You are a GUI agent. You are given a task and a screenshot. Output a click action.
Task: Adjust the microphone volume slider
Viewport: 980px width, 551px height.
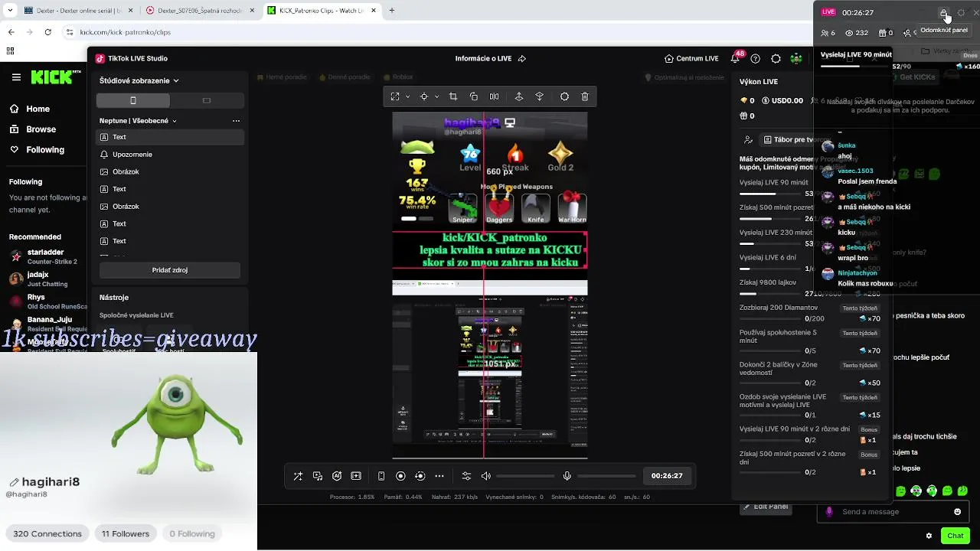(606, 476)
